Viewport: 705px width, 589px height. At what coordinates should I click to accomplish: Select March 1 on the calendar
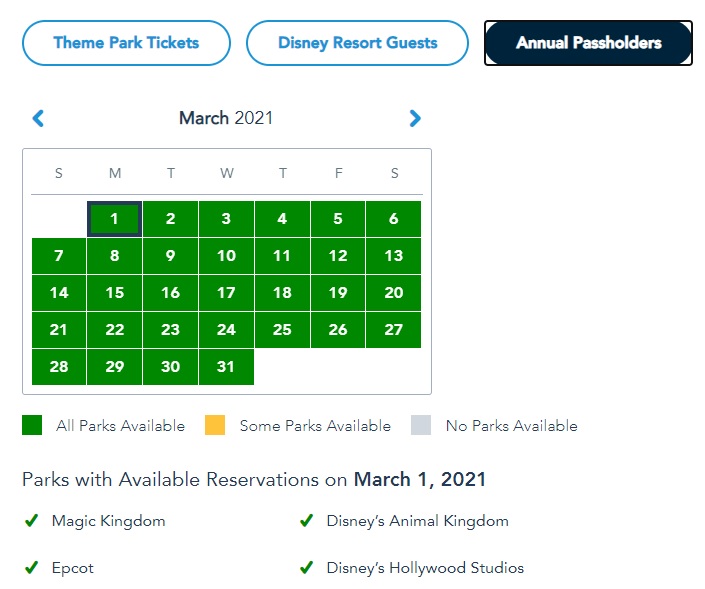click(x=115, y=219)
